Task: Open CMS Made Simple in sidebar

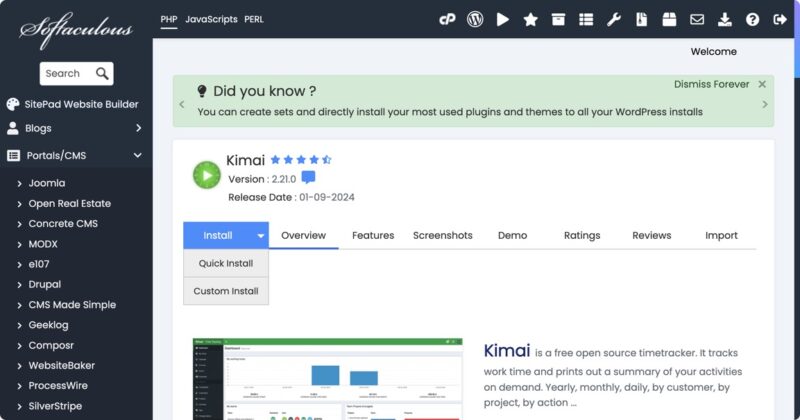Action: 72,305
